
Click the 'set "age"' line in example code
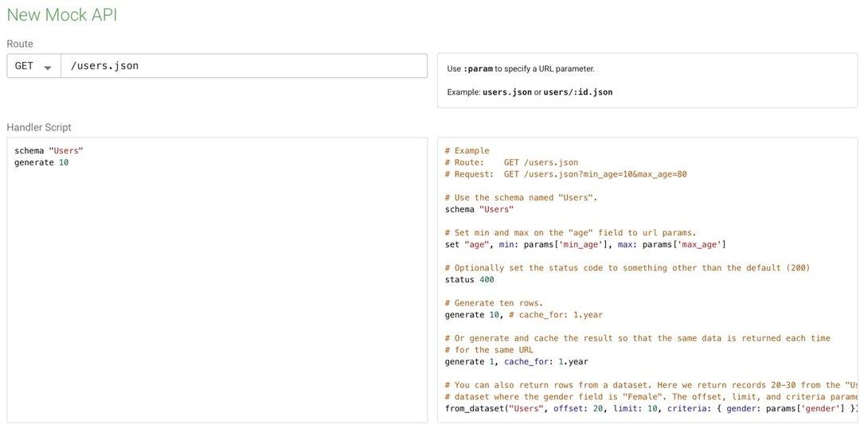(x=585, y=244)
